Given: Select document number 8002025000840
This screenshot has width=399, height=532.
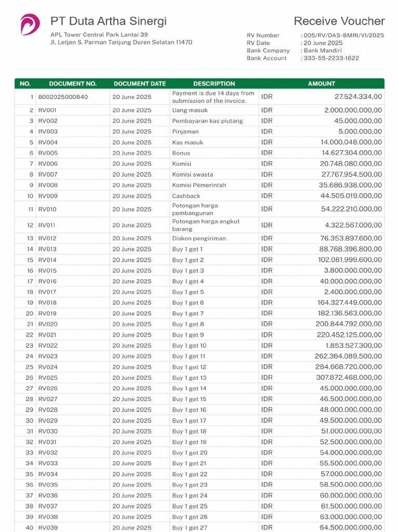Looking at the screenshot, I should 63,97.
